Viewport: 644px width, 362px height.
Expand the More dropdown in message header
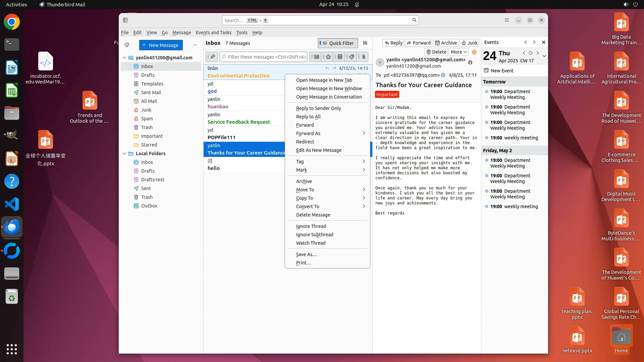coord(459,52)
